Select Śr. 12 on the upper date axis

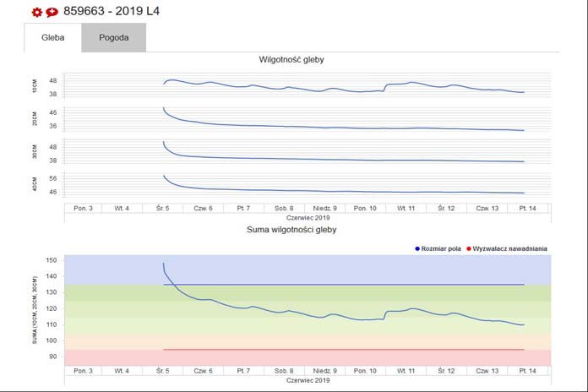click(446, 208)
